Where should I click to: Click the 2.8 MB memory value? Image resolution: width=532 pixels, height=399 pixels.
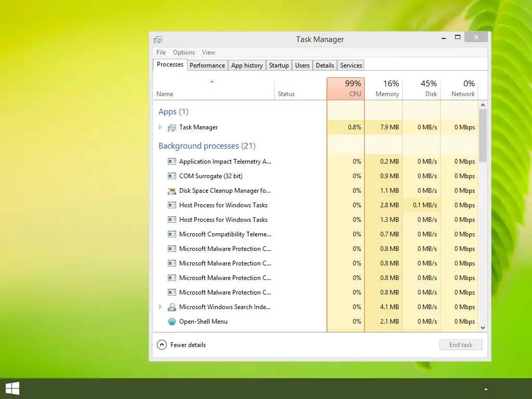pyautogui.click(x=390, y=205)
